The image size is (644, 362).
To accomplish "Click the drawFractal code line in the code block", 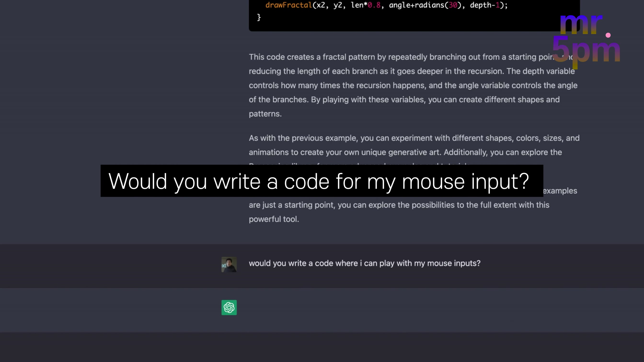I will 386,5.
